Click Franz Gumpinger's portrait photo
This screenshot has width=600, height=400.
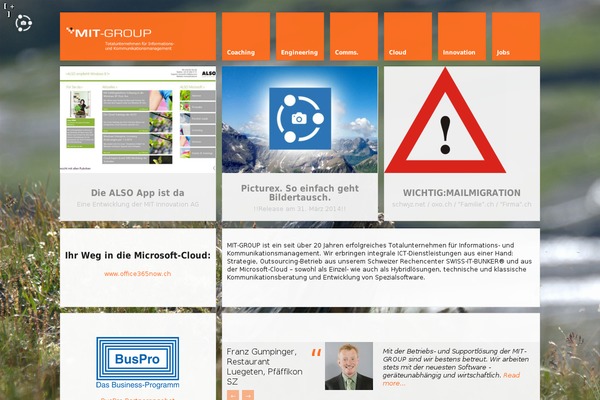(349, 366)
